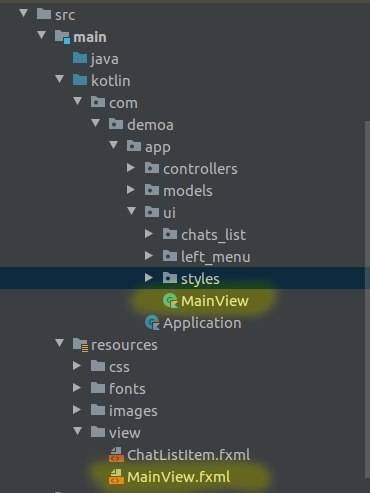Viewport: 370px width, 493px height.
Task: Select the main module label
Action: coord(90,37)
